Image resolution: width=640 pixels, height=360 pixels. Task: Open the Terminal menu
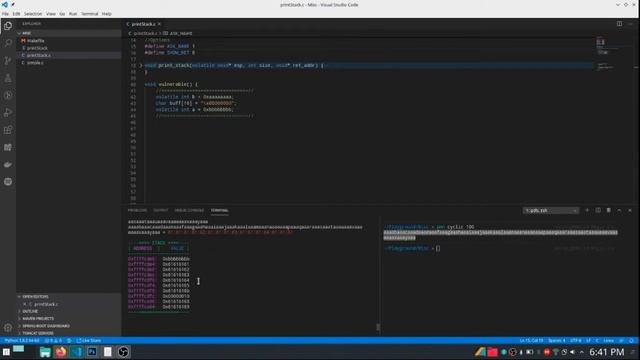(x=89, y=13)
